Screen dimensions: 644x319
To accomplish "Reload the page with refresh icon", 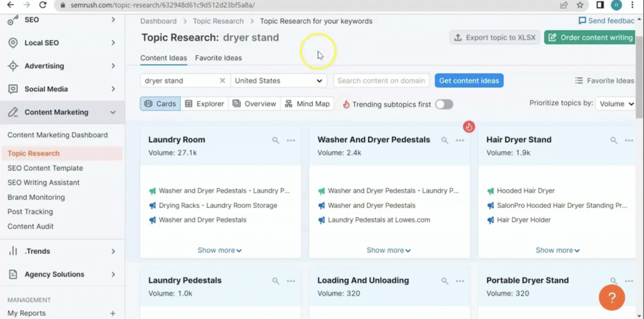I will [x=43, y=5].
